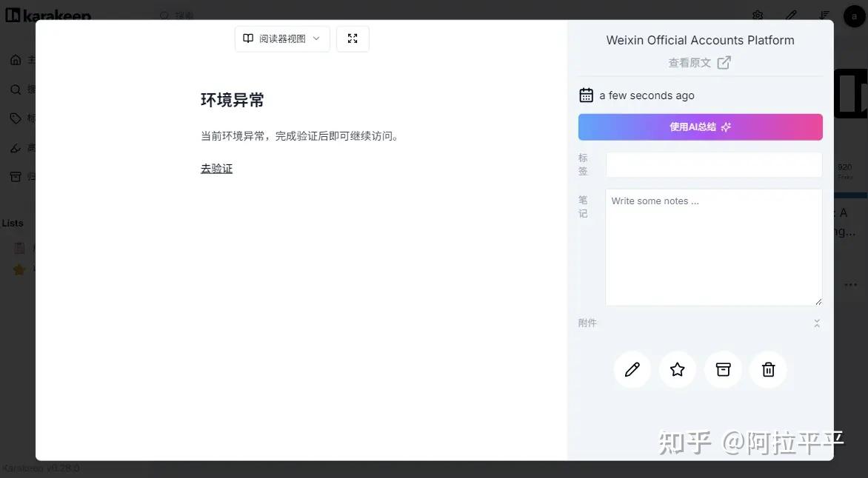Open search from the left sidebar magnifier

click(16, 89)
